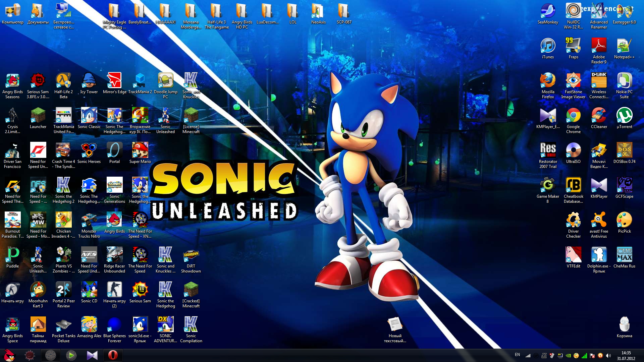Click the Angry Birds start button in the taskbar
Viewport: 644px width, 362px height.
tap(9, 355)
